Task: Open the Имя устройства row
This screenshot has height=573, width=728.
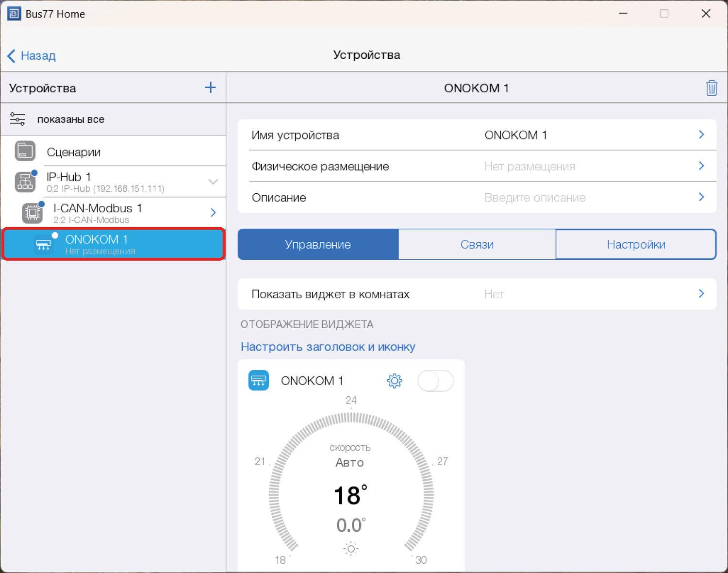Action: coord(477,135)
